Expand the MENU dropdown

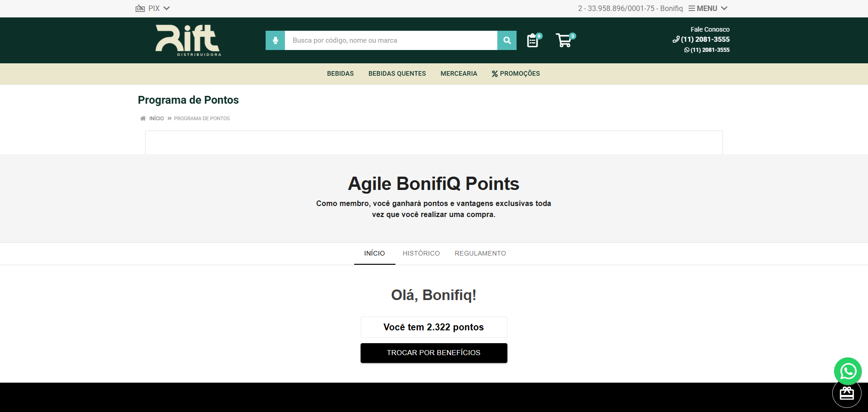point(707,8)
